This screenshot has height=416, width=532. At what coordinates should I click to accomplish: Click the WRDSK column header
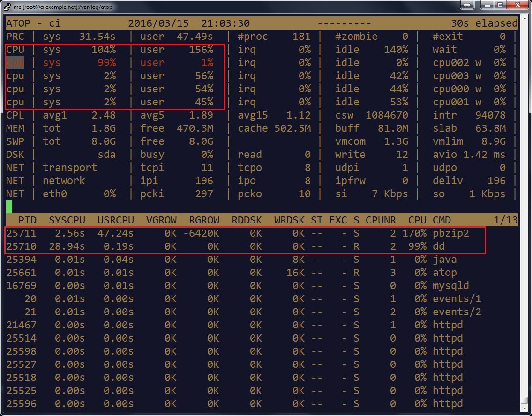289,220
